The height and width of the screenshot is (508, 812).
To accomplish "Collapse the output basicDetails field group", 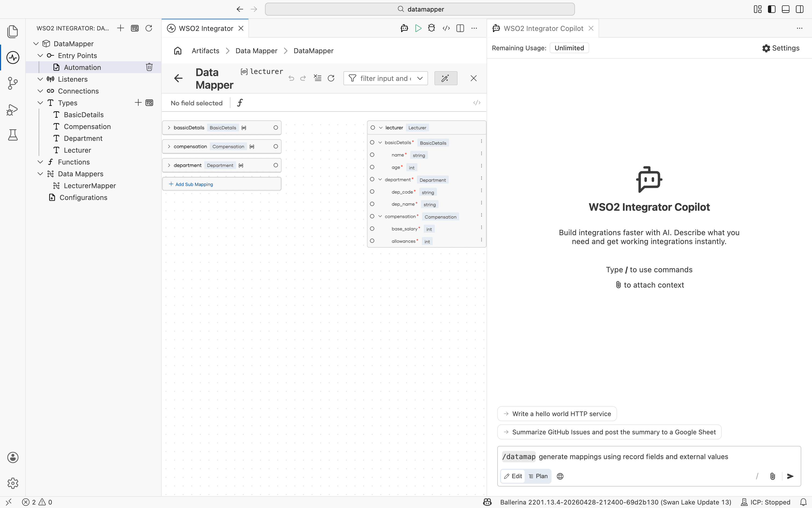I will tap(380, 142).
